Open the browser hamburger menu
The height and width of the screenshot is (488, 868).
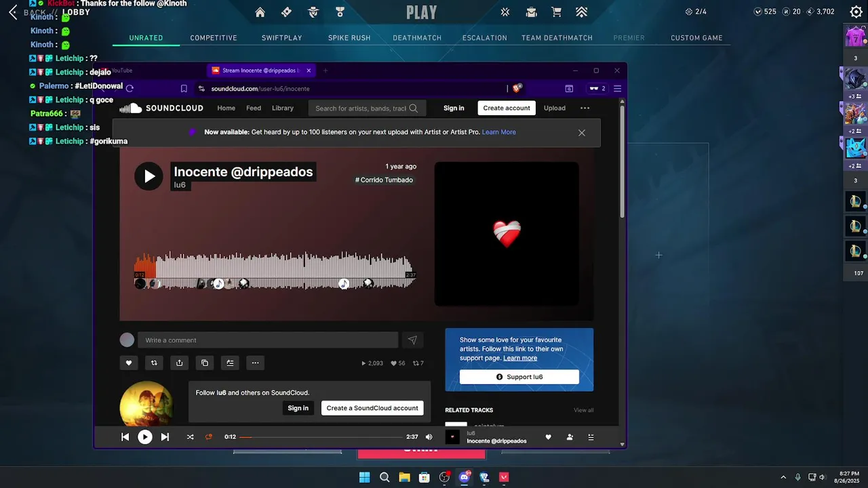(617, 88)
